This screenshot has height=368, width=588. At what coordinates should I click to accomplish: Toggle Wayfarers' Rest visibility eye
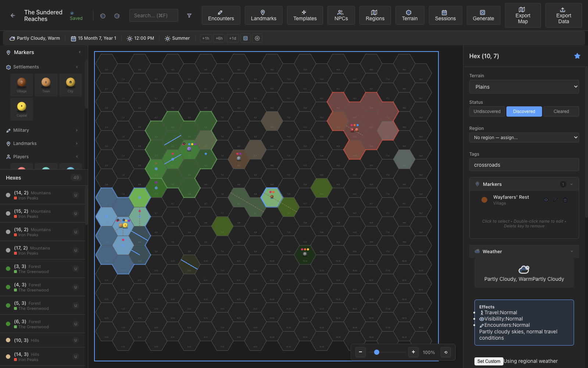546,200
